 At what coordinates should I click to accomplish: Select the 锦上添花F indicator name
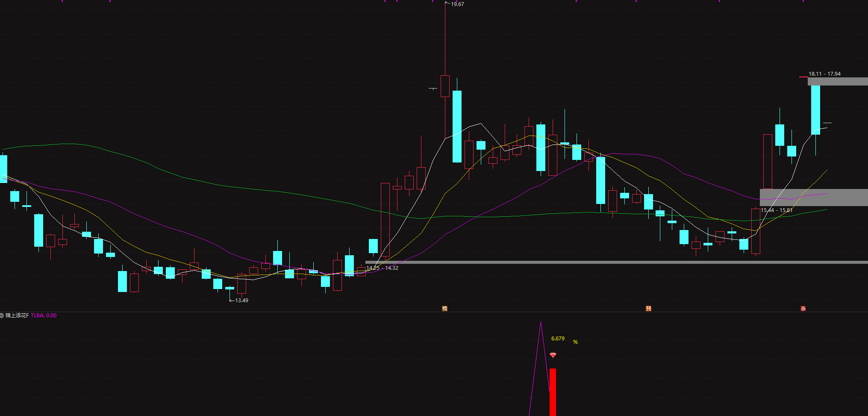(x=17, y=316)
